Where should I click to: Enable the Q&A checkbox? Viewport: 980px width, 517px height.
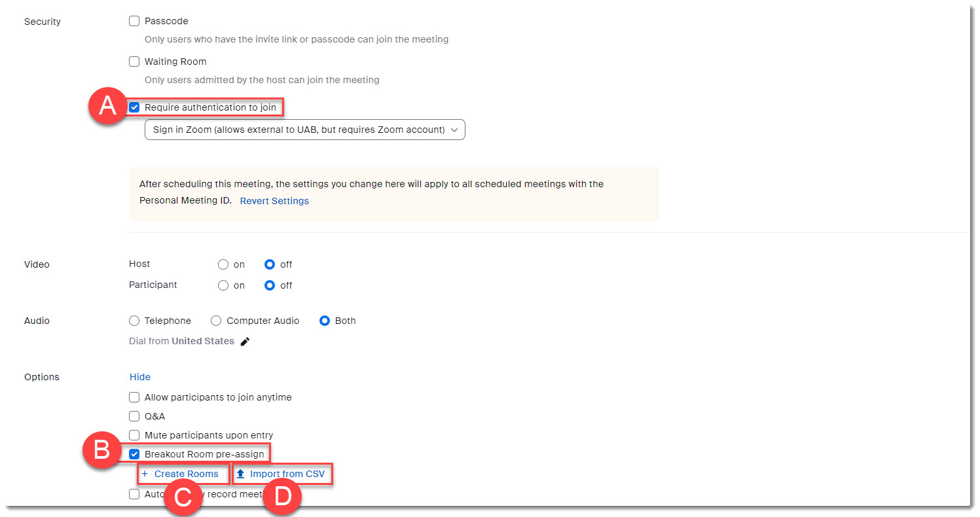pos(134,416)
